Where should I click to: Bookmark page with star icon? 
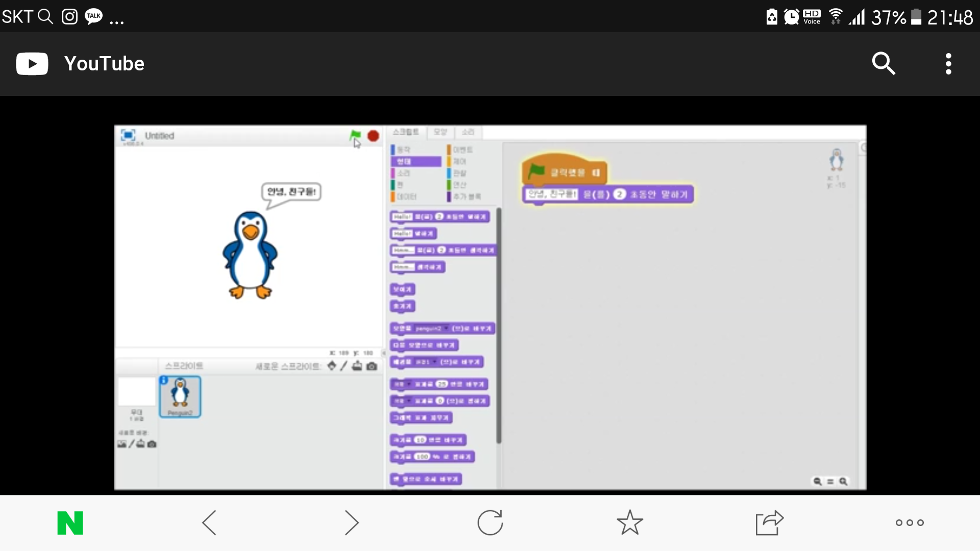(x=629, y=523)
